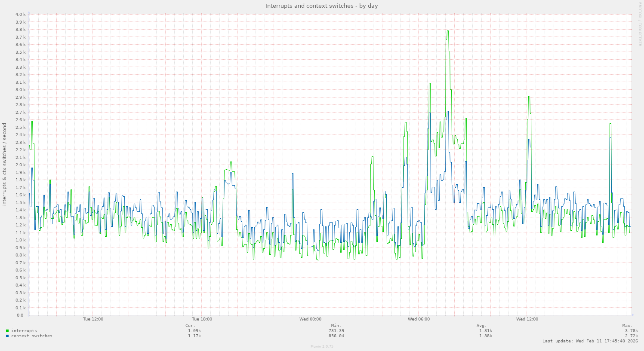Image resolution: width=644 pixels, height=351 pixels.
Task: Click the "Tue 18:00" time axis label
Action: (x=202, y=319)
